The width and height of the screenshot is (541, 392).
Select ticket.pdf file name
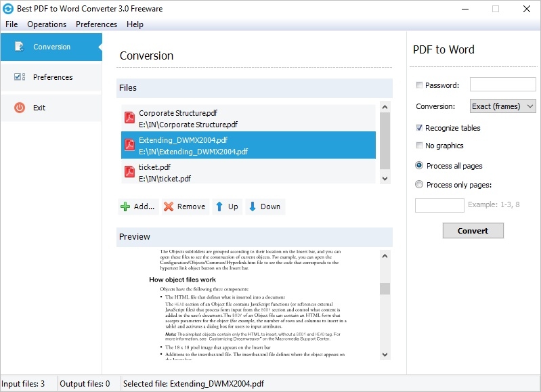pyautogui.click(x=154, y=167)
